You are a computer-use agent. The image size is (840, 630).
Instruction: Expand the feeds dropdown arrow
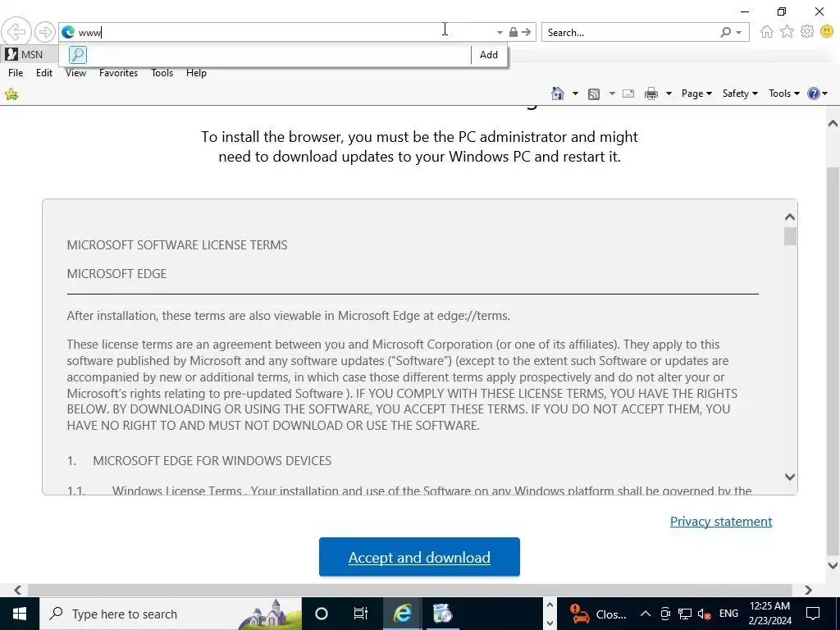click(612, 94)
